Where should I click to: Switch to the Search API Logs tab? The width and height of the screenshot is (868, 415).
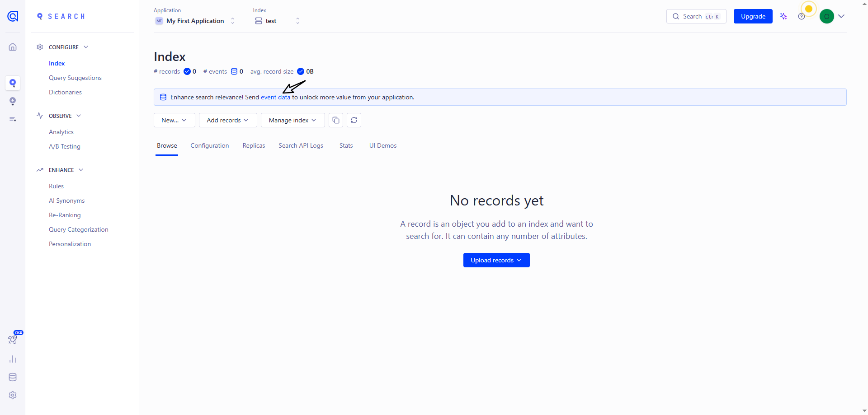click(301, 145)
